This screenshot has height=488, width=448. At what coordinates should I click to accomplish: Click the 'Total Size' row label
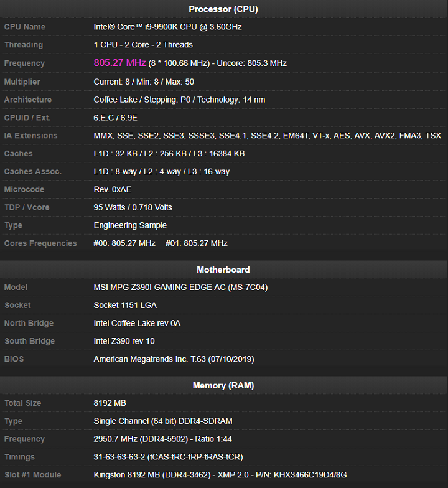click(x=22, y=403)
